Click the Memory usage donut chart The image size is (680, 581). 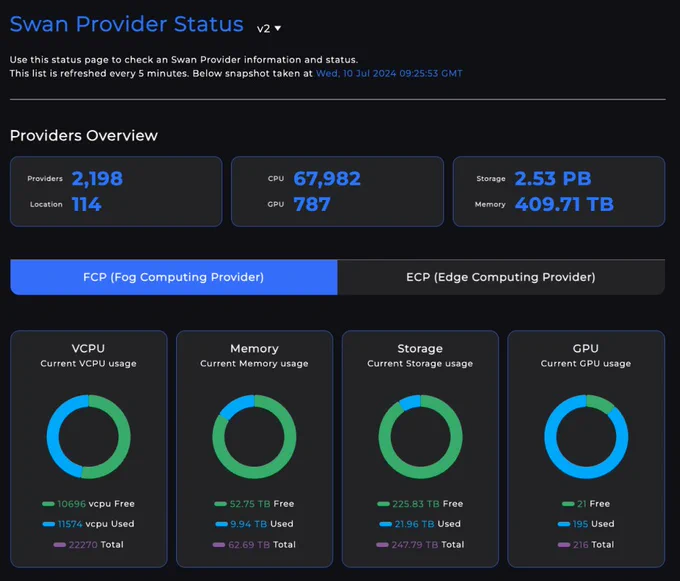pyautogui.click(x=254, y=436)
